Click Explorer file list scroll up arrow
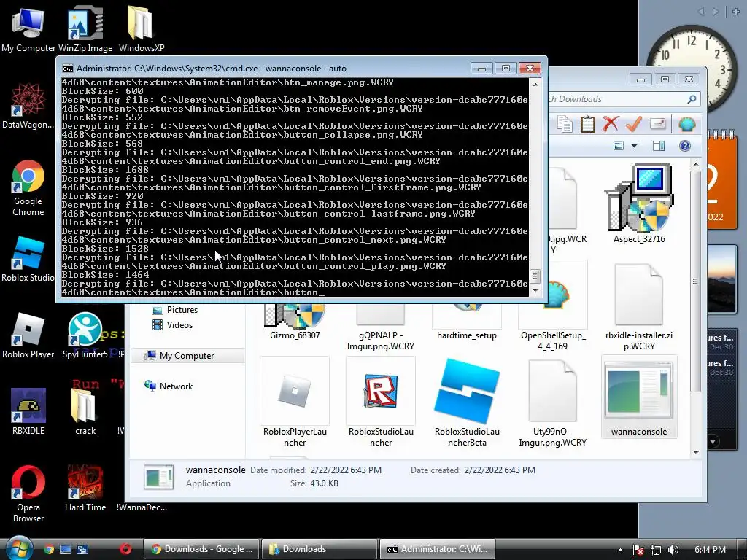The width and height of the screenshot is (747, 560). click(x=695, y=164)
